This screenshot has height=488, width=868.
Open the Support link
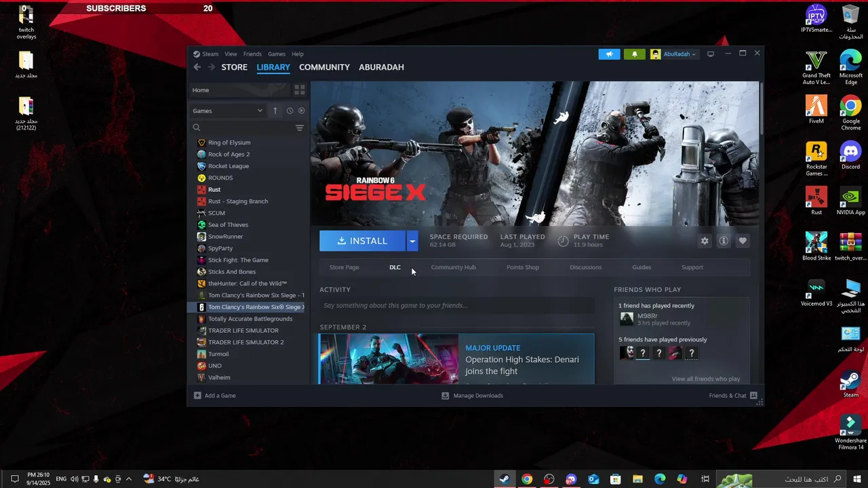tap(692, 267)
